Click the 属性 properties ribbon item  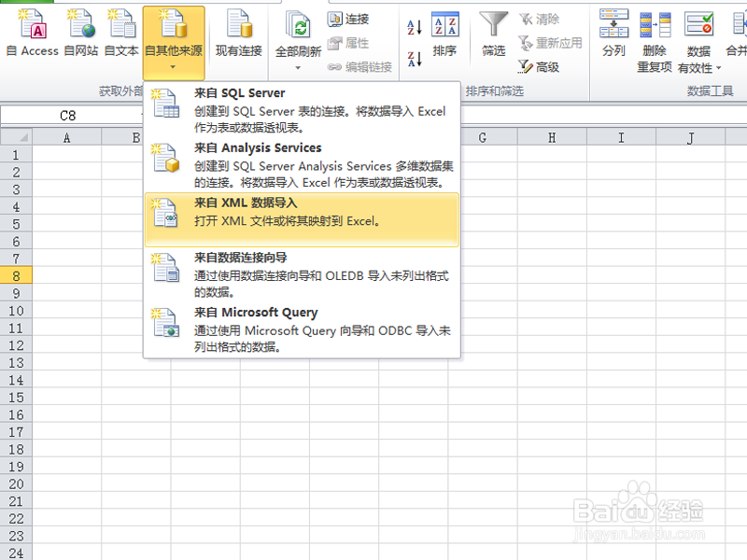tap(348, 43)
